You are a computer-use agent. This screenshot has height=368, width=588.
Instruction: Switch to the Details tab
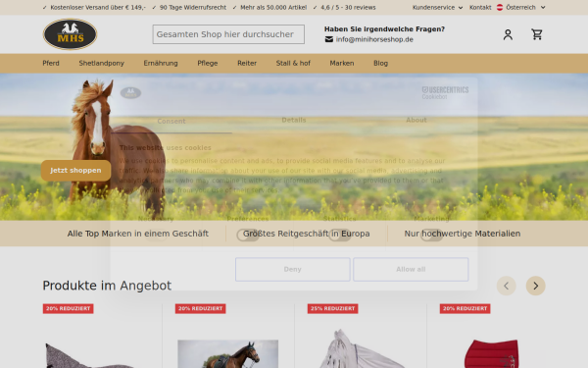point(294,120)
